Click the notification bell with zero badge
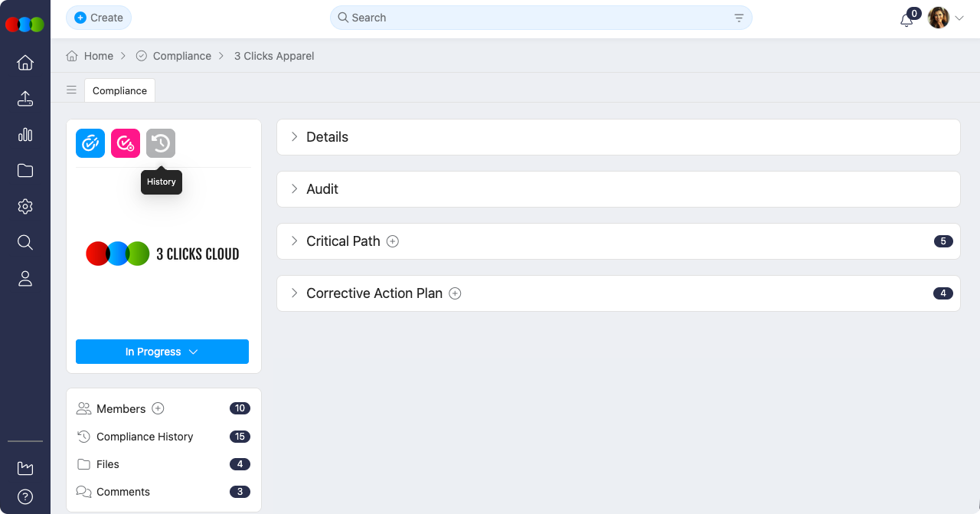 [906, 18]
